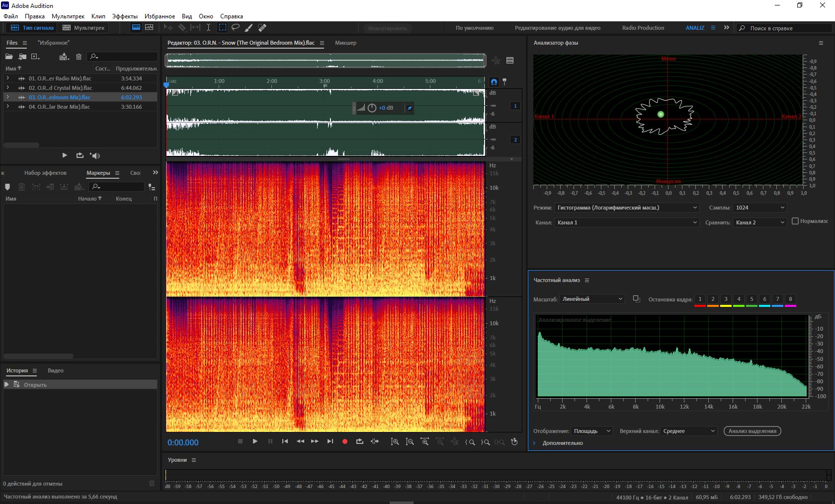This screenshot has width=835, height=504.
Task: Switch to Мультитрек view
Action: (83, 28)
